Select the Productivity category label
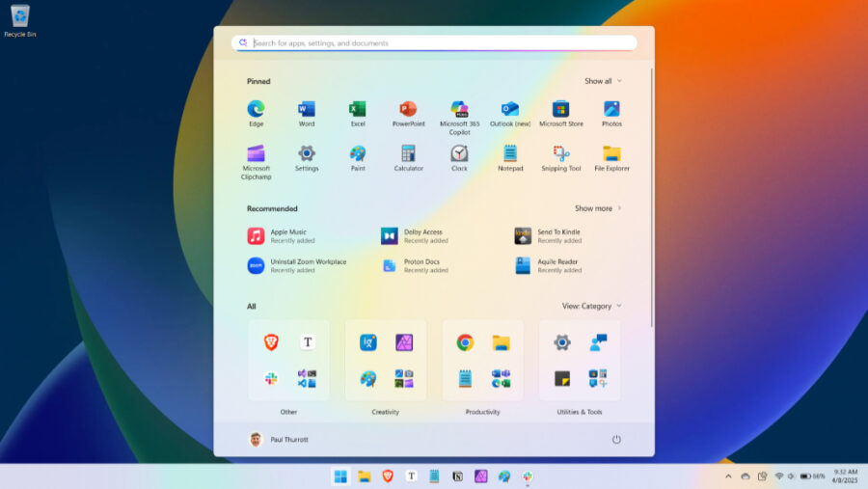The width and height of the screenshot is (868, 489). coord(483,412)
